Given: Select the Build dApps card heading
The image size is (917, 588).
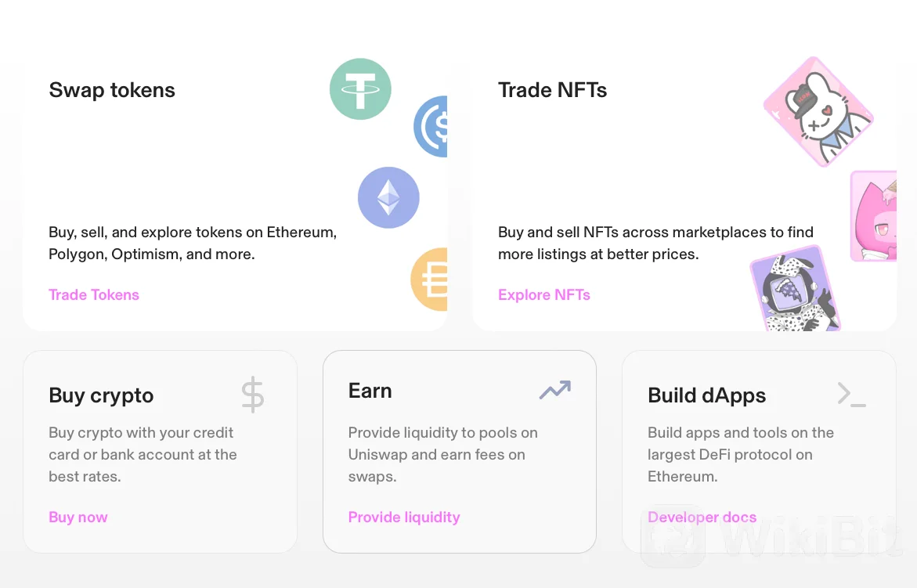Looking at the screenshot, I should coord(706,395).
